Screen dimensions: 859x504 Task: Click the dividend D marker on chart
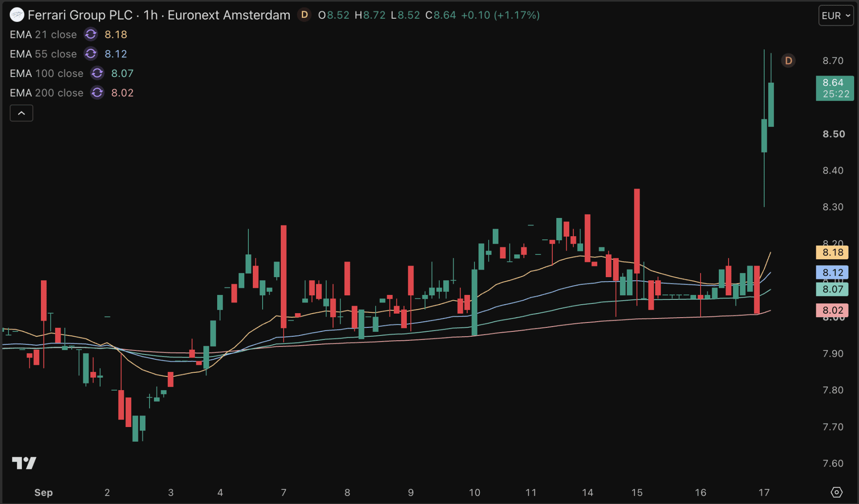click(x=788, y=60)
